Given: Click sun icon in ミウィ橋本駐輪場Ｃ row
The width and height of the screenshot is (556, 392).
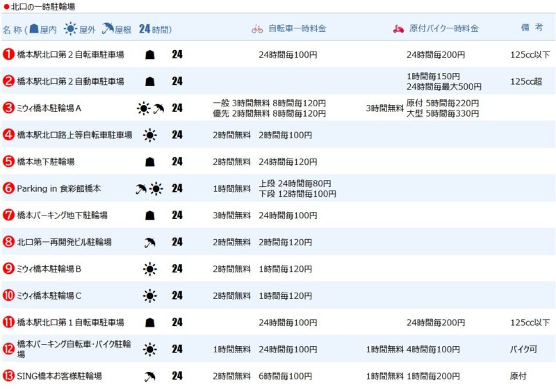Looking at the screenshot, I should 149,296.
